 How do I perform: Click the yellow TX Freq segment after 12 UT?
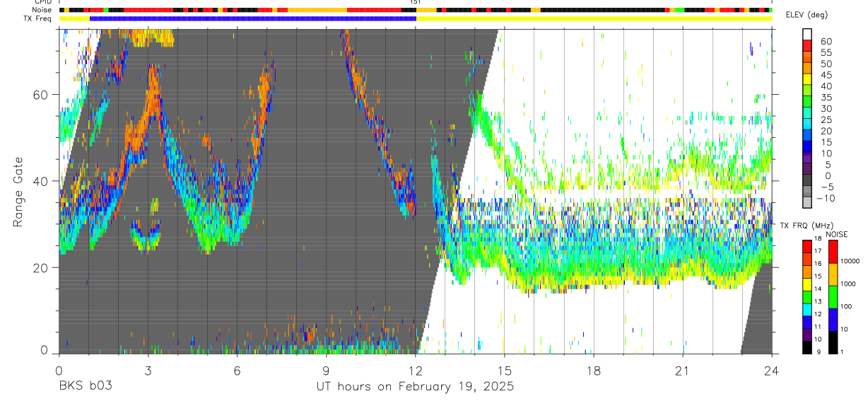click(594, 18)
